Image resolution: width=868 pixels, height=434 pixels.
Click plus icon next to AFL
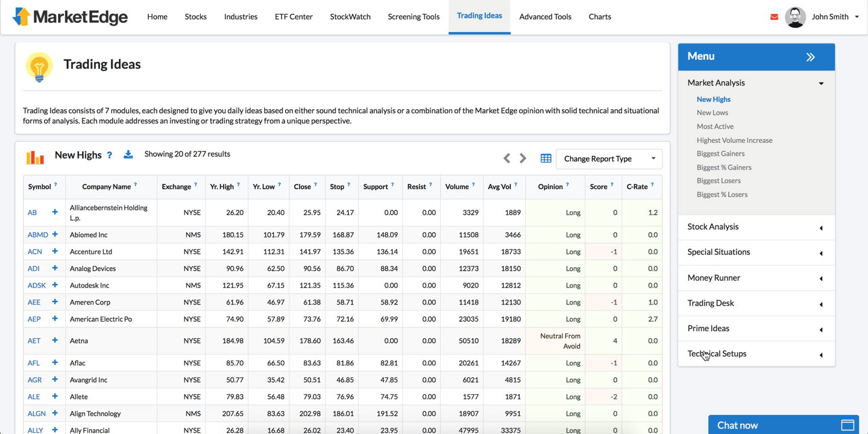pyautogui.click(x=55, y=362)
